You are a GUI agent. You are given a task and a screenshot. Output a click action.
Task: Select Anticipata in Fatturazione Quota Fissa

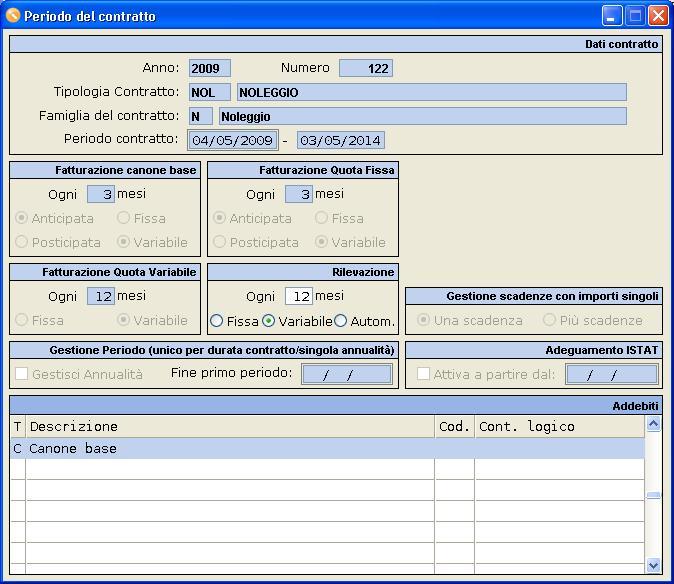pos(219,218)
